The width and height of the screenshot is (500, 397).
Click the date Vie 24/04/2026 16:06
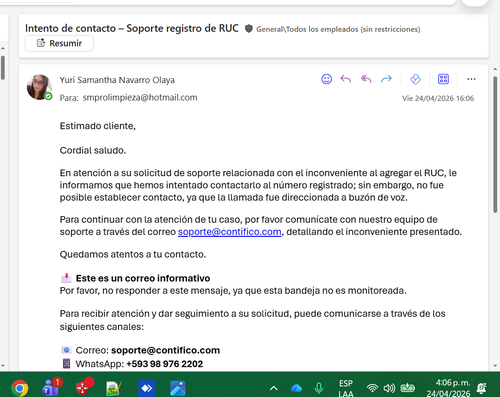(x=438, y=98)
